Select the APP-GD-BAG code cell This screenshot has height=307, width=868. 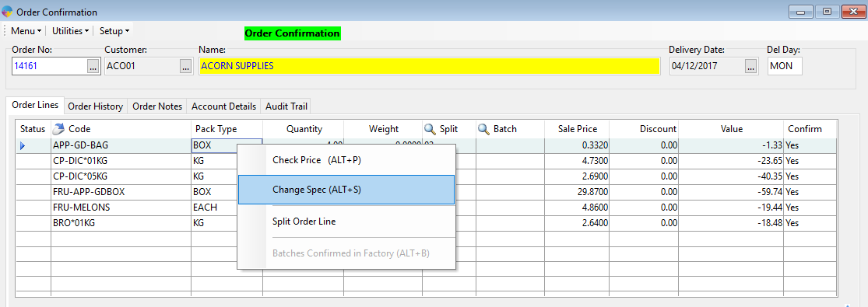(121, 146)
